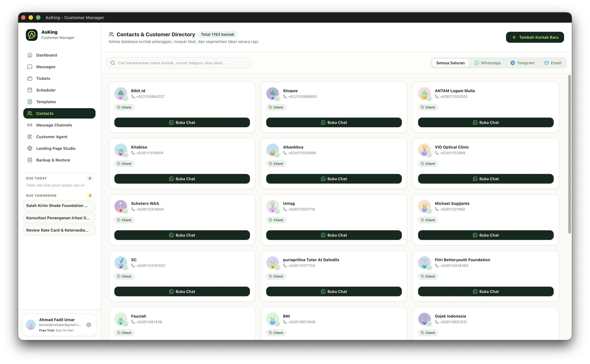
Task: Click the Landing Page Studio globe icon
Action: (30, 148)
